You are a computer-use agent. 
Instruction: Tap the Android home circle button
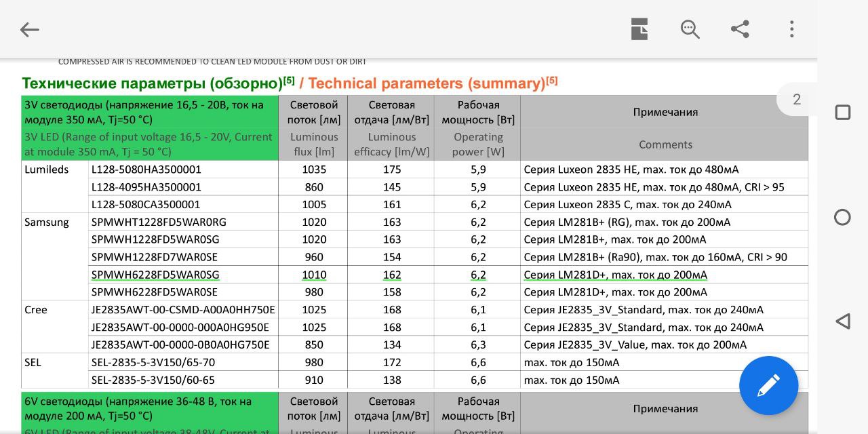[842, 217]
